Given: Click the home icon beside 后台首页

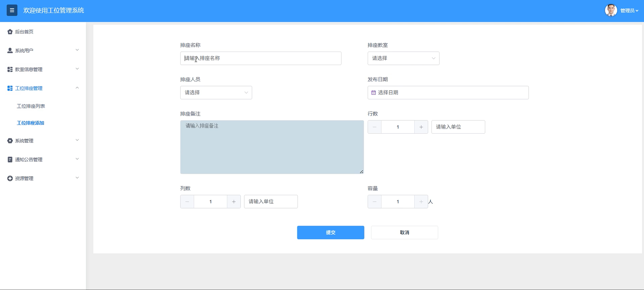Looking at the screenshot, I should [x=10, y=32].
